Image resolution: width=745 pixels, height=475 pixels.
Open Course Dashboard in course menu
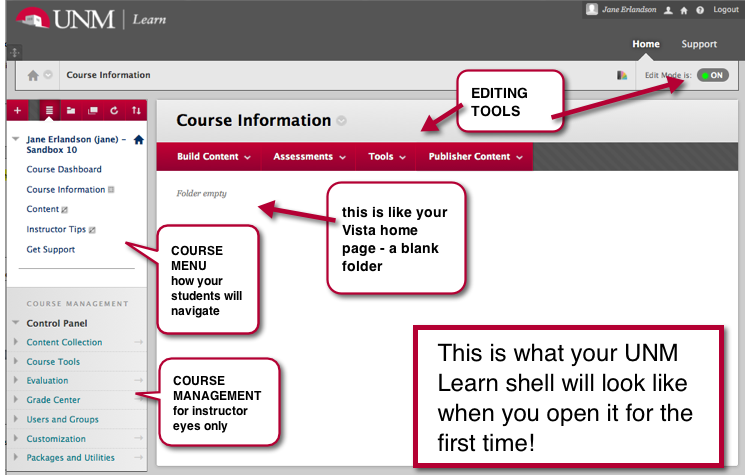coord(64,170)
